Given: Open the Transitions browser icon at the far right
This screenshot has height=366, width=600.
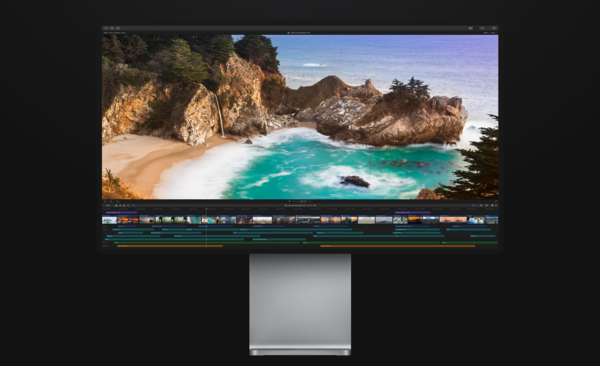Looking at the screenshot, I should click(496, 206).
